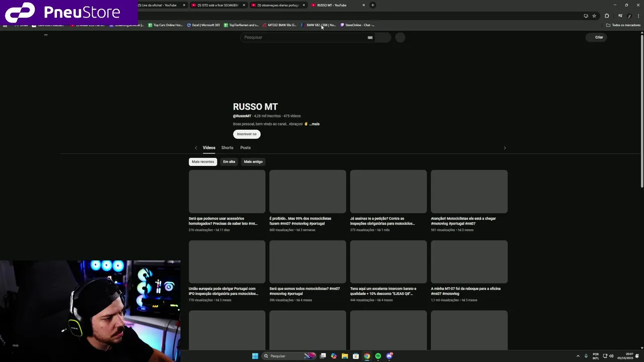
Task: Select the 'Mais recentes' sort chip
Action: coord(203,162)
